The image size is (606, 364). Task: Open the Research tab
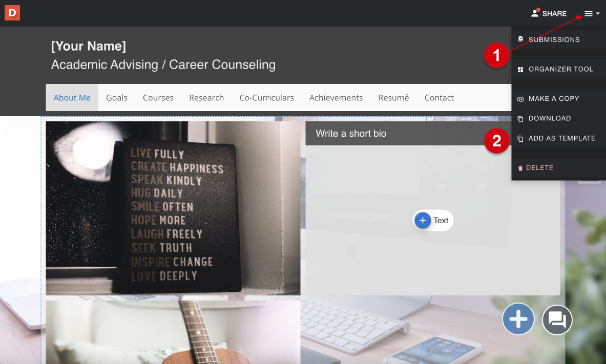tap(206, 98)
